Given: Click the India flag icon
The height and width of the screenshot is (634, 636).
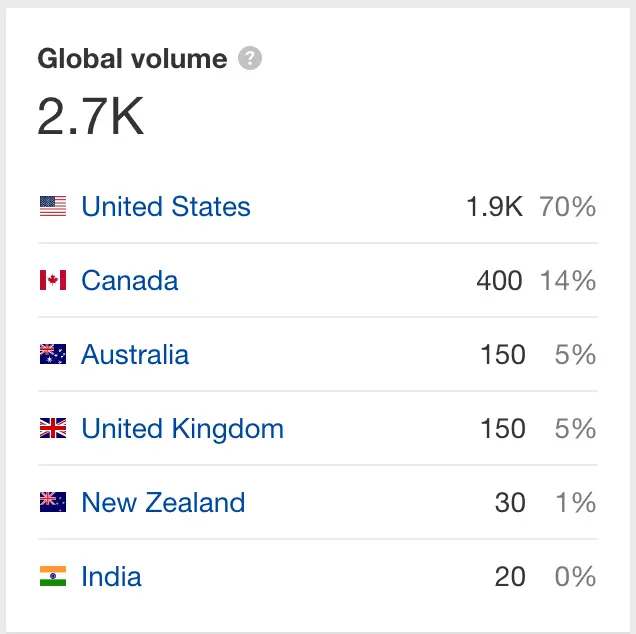Looking at the screenshot, I should [53, 577].
